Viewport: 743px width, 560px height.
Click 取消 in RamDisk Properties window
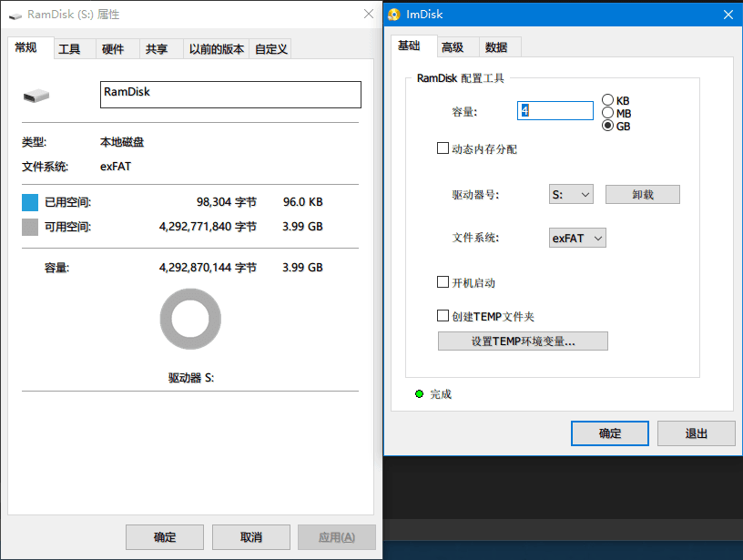coord(251,537)
